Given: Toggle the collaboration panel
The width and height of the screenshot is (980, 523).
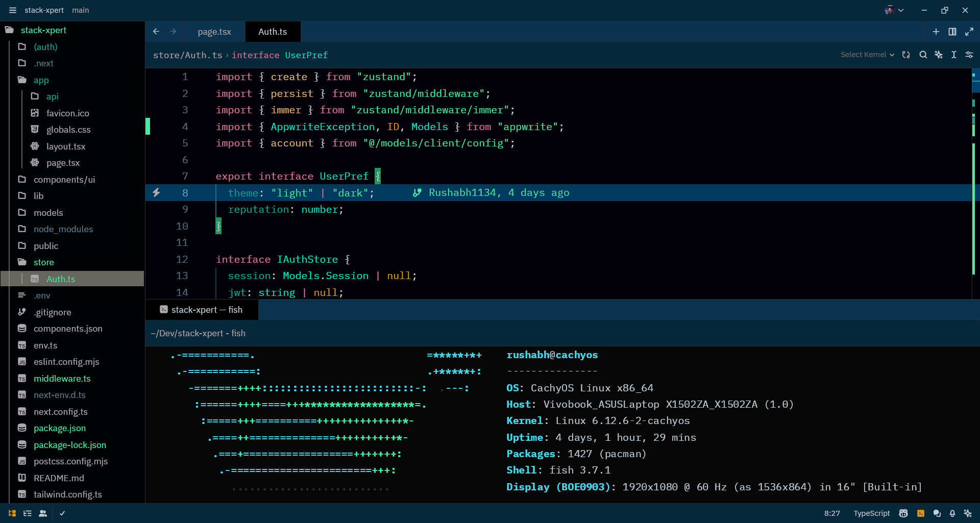Looking at the screenshot, I should tap(43, 513).
